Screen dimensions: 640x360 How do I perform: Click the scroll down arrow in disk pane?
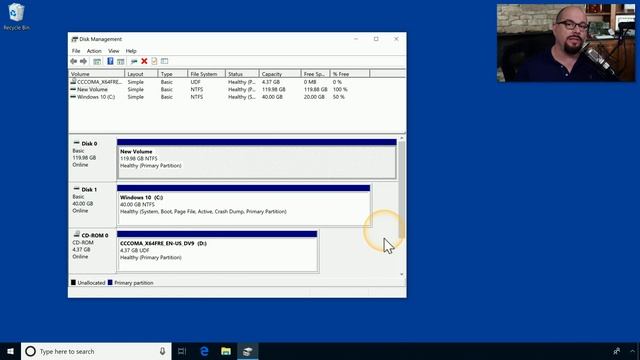[x=402, y=274]
